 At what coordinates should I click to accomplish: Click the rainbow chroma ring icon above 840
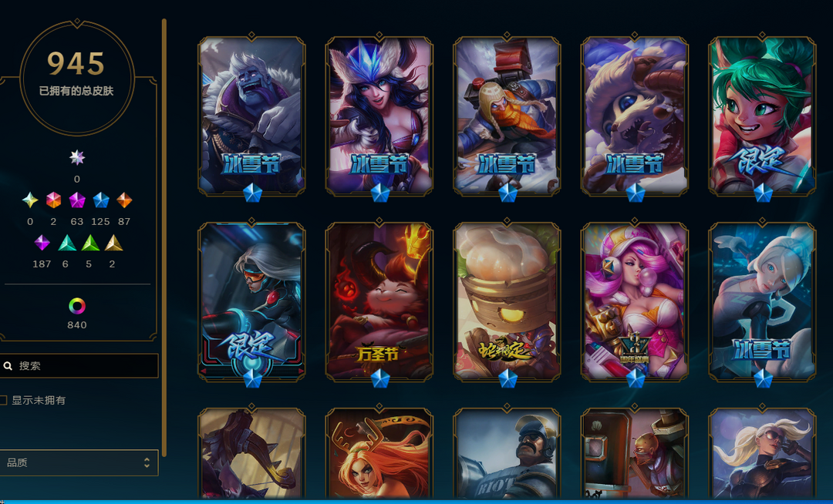pyautogui.click(x=77, y=306)
